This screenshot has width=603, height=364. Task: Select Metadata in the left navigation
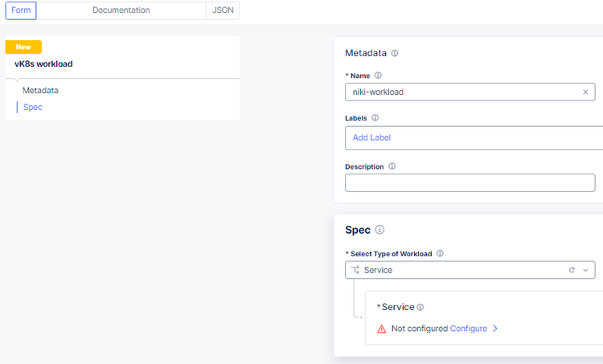pos(40,91)
